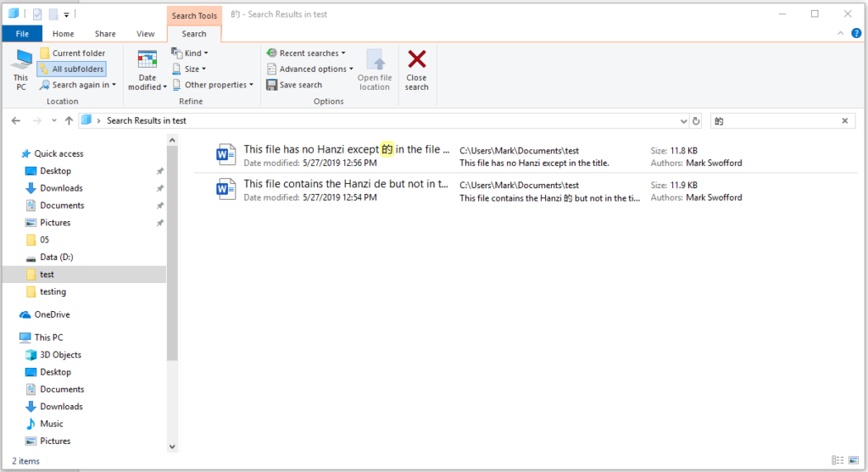Open OneDrive in navigation pane
868x472 pixels.
click(x=52, y=314)
